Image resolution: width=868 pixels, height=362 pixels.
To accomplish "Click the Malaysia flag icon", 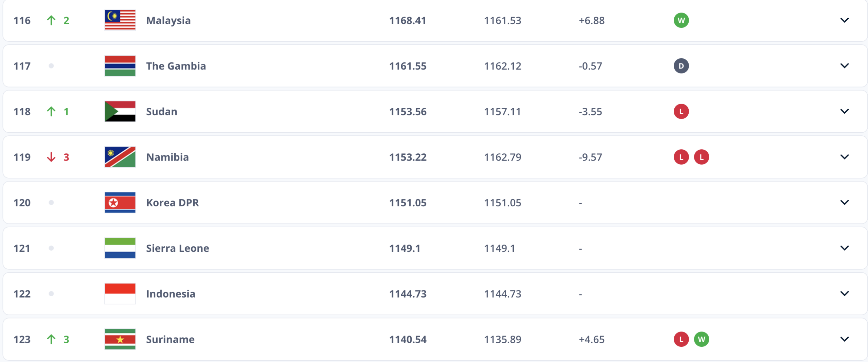I will tap(120, 20).
